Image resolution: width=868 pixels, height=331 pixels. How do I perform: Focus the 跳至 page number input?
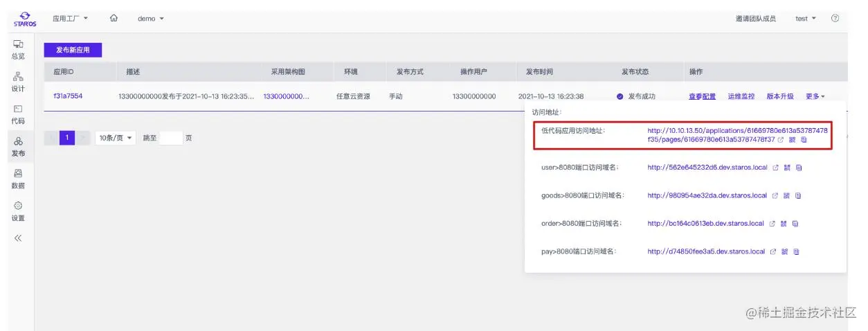coord(170,138)
